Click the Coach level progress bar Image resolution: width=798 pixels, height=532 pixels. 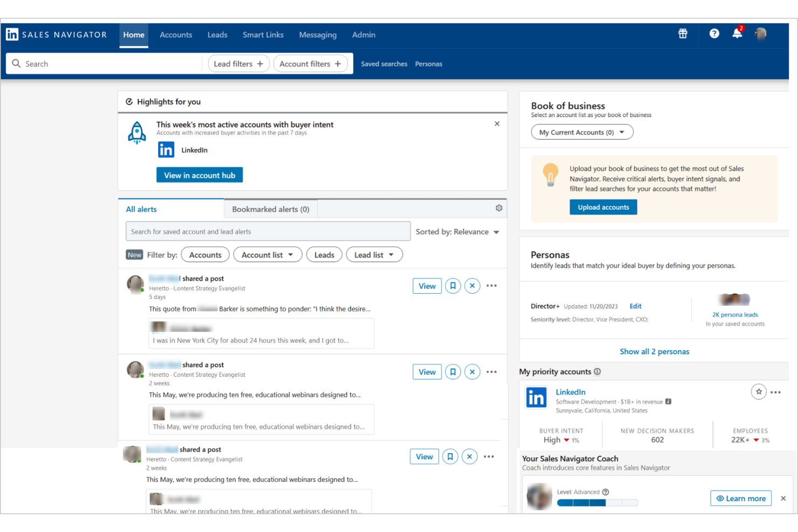pyautogui.click(x=597, y=503)
